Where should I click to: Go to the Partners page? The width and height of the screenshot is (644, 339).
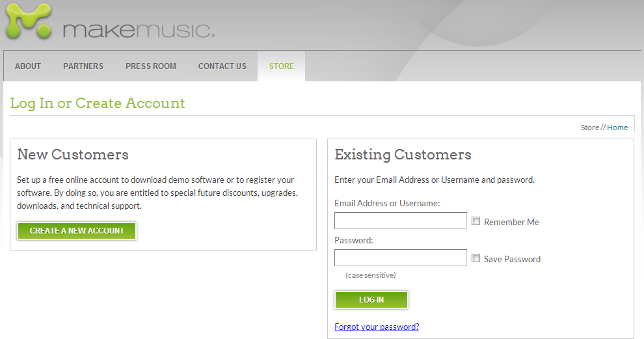83,66
